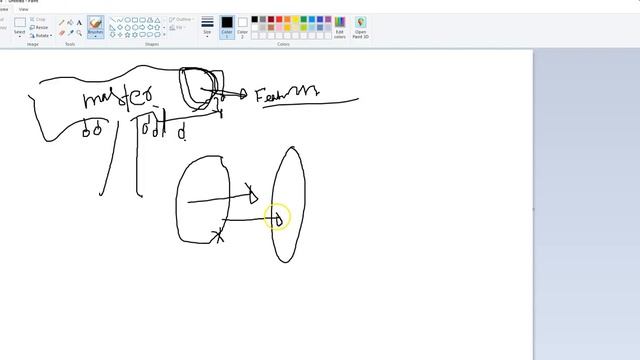Pick the dark red color swatch
This screenshot has width=640, height=360.
(271, 19)
